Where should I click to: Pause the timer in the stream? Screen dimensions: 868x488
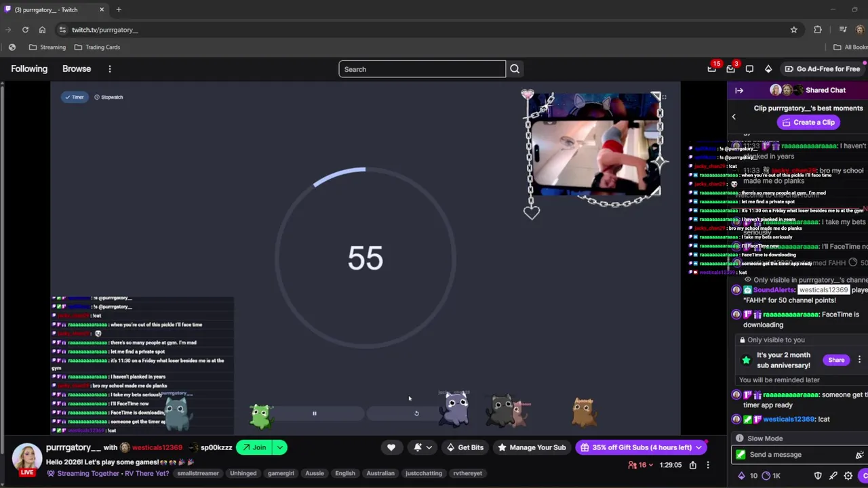(314, 413)
